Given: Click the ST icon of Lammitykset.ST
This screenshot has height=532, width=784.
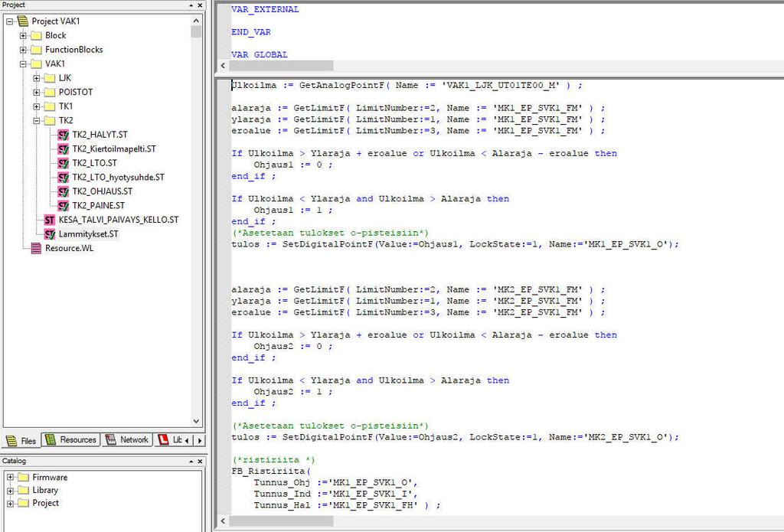Looking at the screenshot, I should 50,234.
